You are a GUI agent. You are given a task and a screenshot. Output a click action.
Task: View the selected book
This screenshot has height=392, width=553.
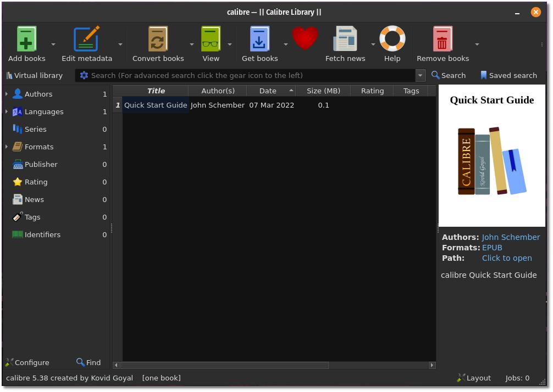pyautogui.click(x=211, y=38)
